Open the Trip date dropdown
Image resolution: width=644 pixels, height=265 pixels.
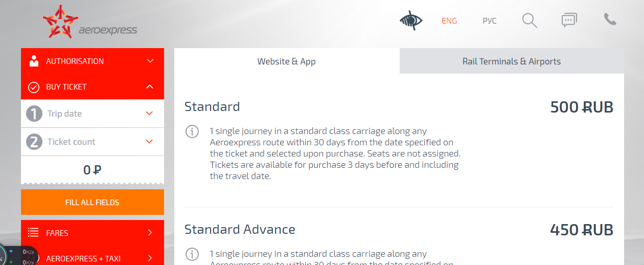[149, 114]
